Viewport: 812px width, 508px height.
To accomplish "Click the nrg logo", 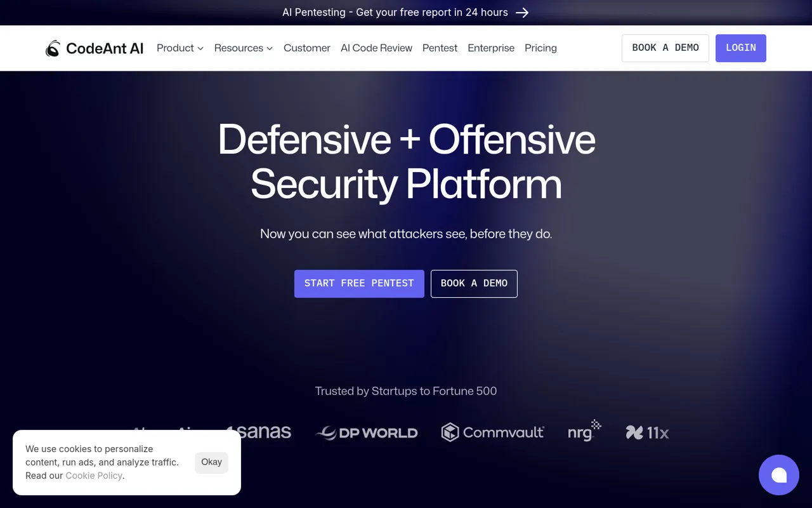I will tap(584, 431).
